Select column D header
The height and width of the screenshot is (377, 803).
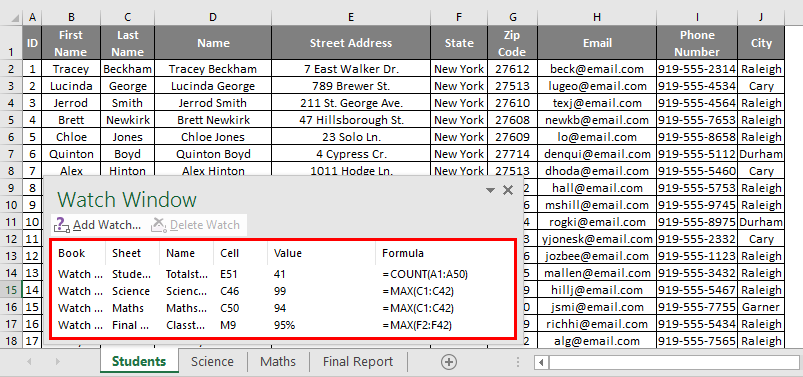pyautogui.click(x=213, y=17)
